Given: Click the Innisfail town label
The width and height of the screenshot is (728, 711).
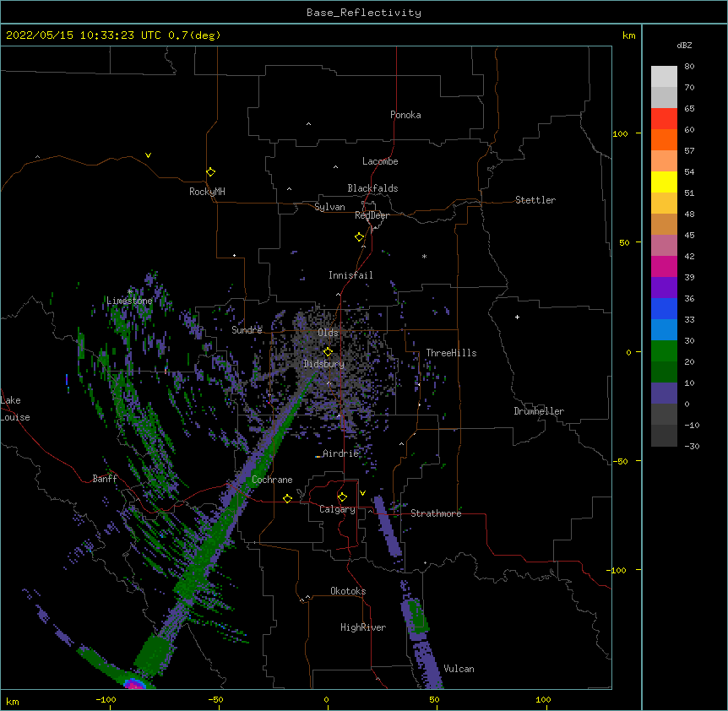Looking at the screenshot, I should [350, 275].
